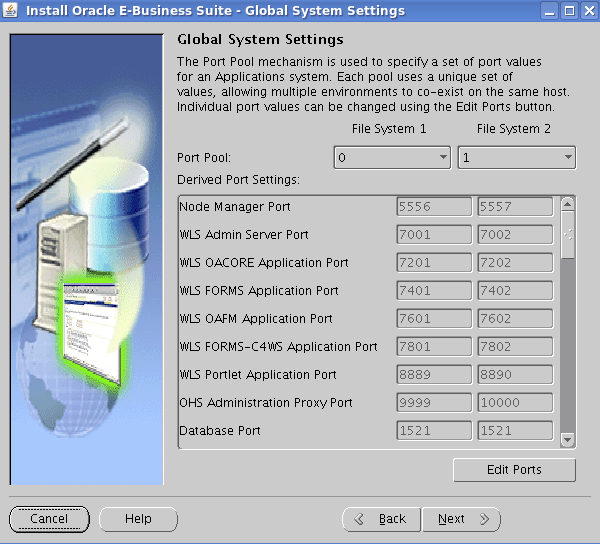The image size is (600, 544).
Task: Click the installer artwork panel image
Action: click(87, 259)
